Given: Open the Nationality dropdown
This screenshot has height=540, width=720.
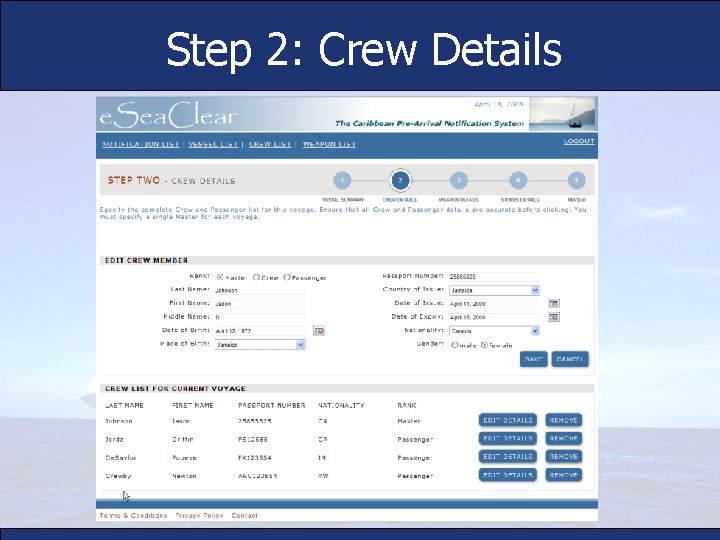Looking at the screenshot, I should (x=494, y=331).
